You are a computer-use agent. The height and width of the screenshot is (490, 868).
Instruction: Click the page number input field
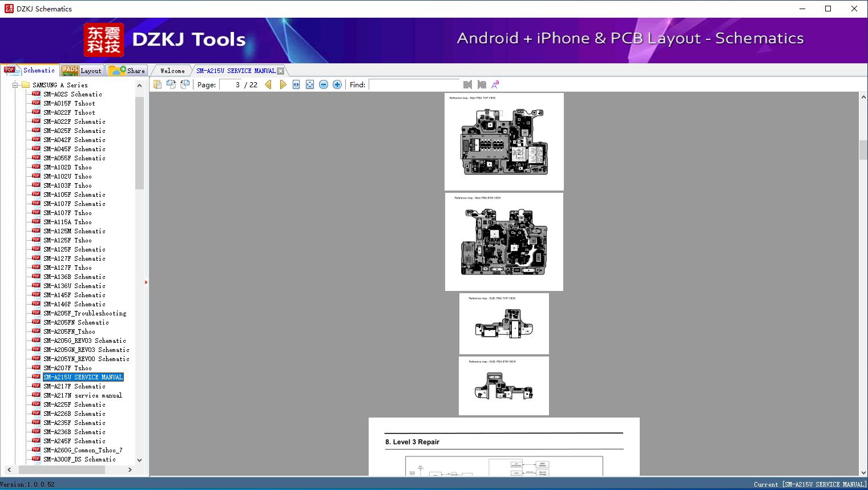231,84
